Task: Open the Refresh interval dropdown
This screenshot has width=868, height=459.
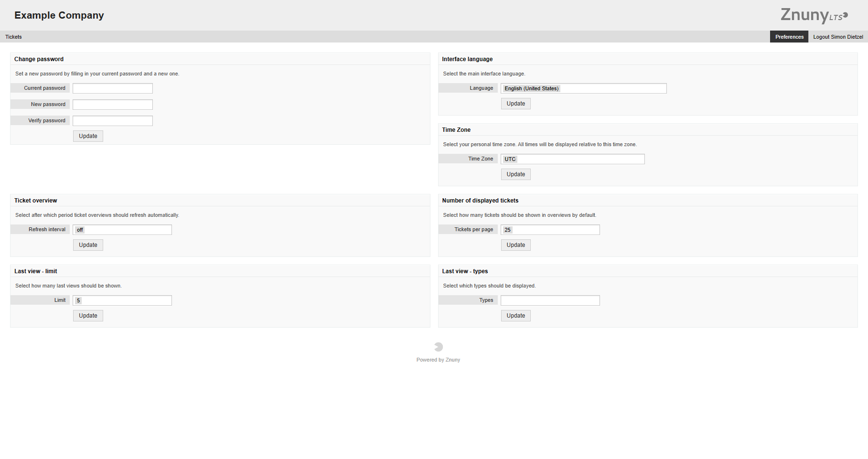Action: point(122,230)
